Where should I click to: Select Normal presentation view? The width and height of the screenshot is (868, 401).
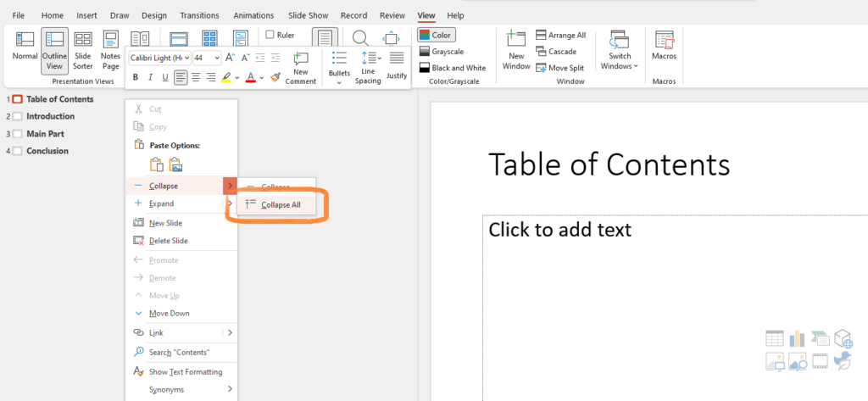(x=25, y=49)
